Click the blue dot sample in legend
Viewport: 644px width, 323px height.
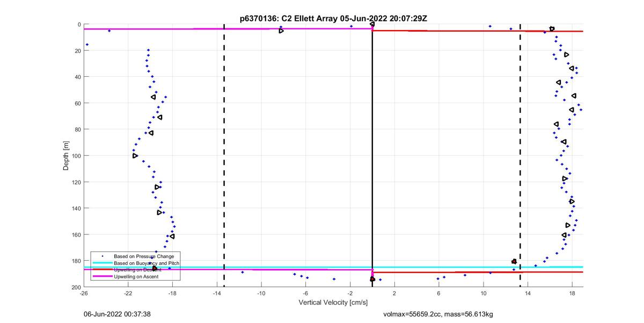(x=102, y=256)
